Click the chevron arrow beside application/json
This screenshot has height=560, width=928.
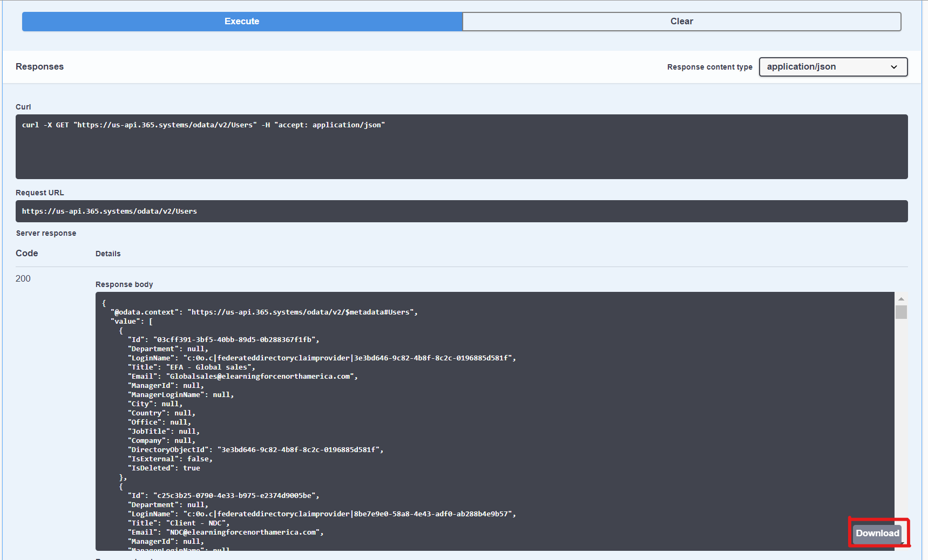click(894, 67)
